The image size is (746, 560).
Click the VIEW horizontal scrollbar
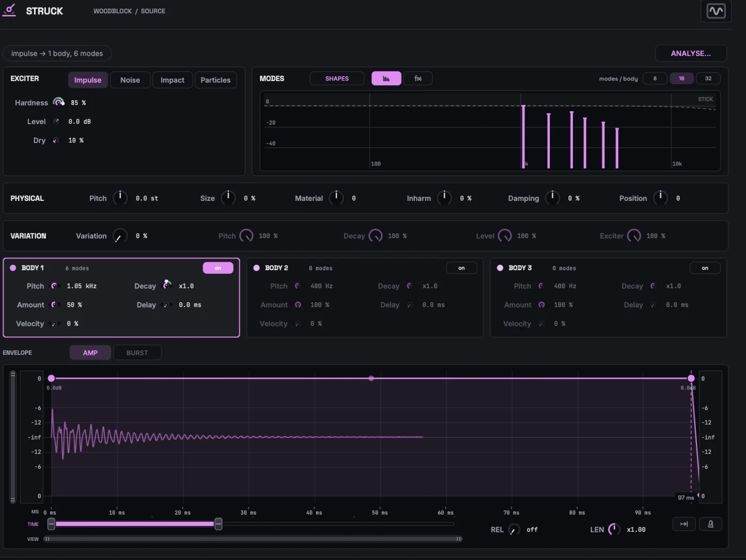(253, 539)
